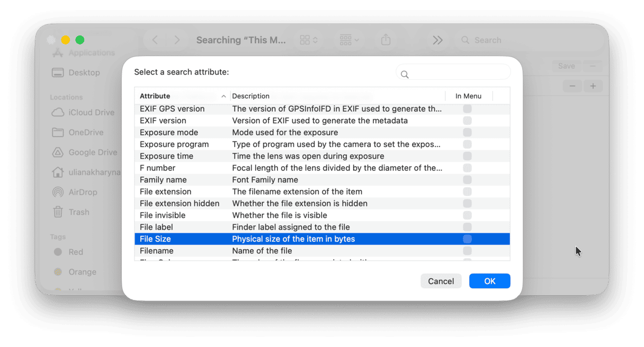Confirm with the OK button
The image size is (644, 347).
click(x=489, y=281)
